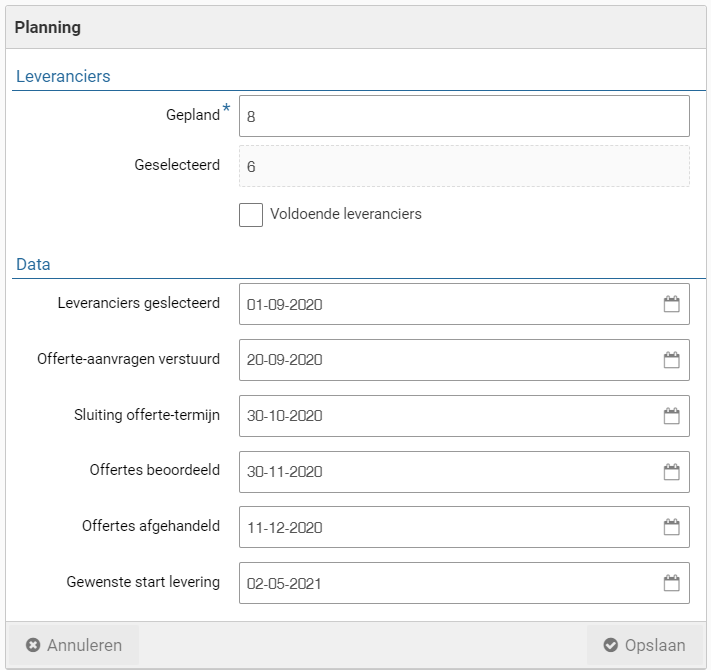711x670 pixels.
Task: Pick date via Gewenste start levering calendar icon
Action: pos(671,583)
